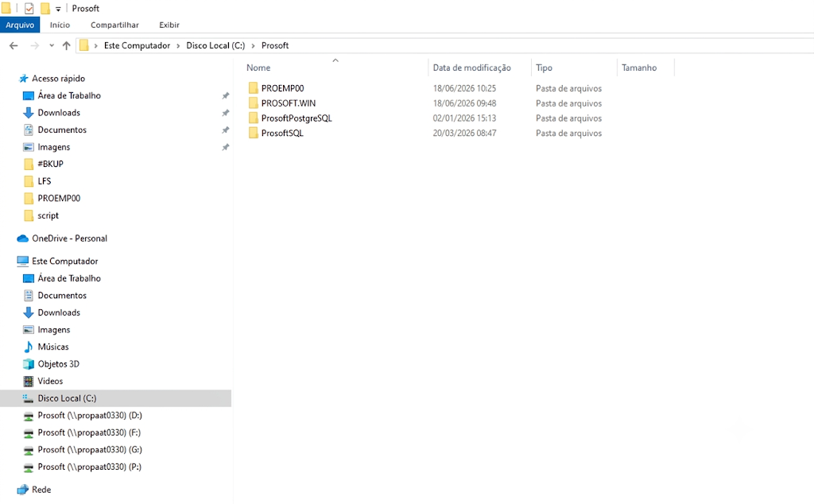The height and width of the screenshot is (504, 814).
Task: Click the Properties checkmark icon in title bar
Action: pyautogui.click(x=29, y=8)
